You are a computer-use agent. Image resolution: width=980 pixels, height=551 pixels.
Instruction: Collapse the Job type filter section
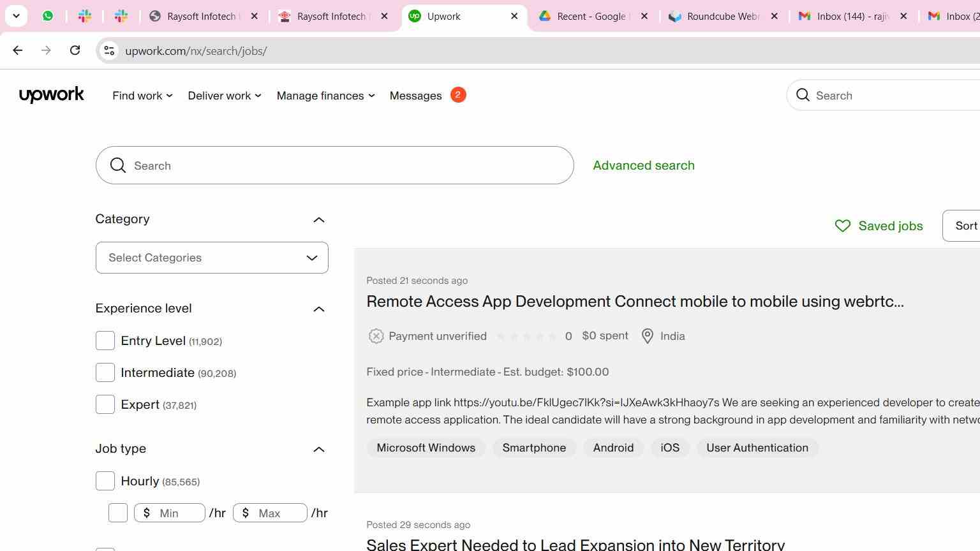tap(319, 450)
